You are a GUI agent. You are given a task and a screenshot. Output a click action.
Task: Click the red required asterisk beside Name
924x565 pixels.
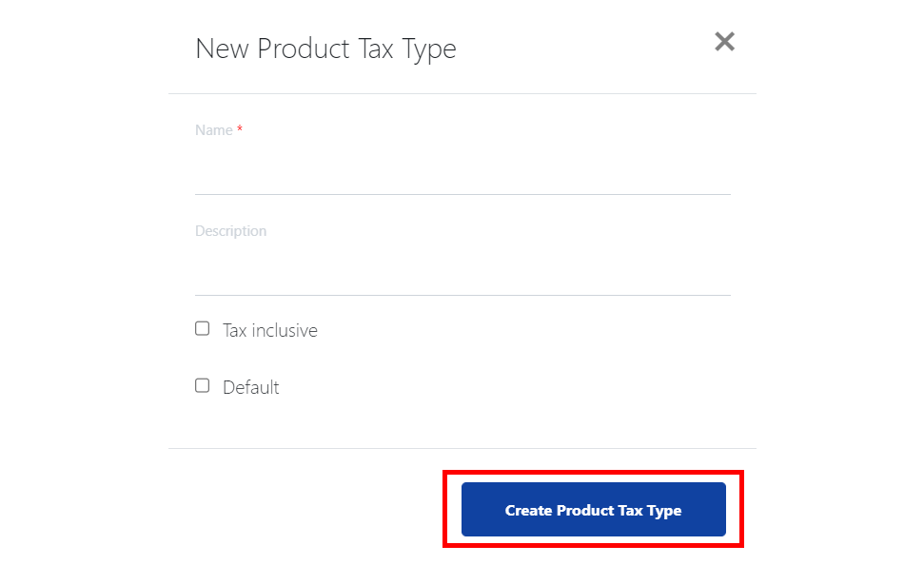point(239,128)
